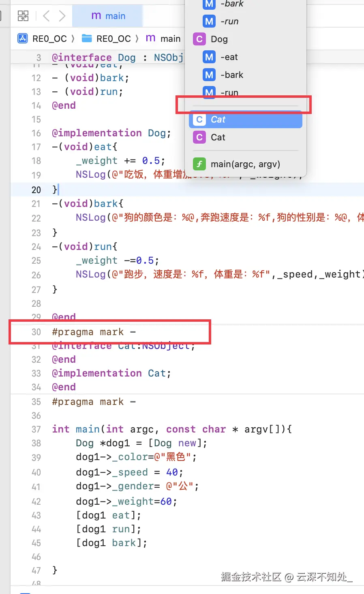364x594 pixels.
Task: Open the main breadcrumb dropdown
Action: 164,38
